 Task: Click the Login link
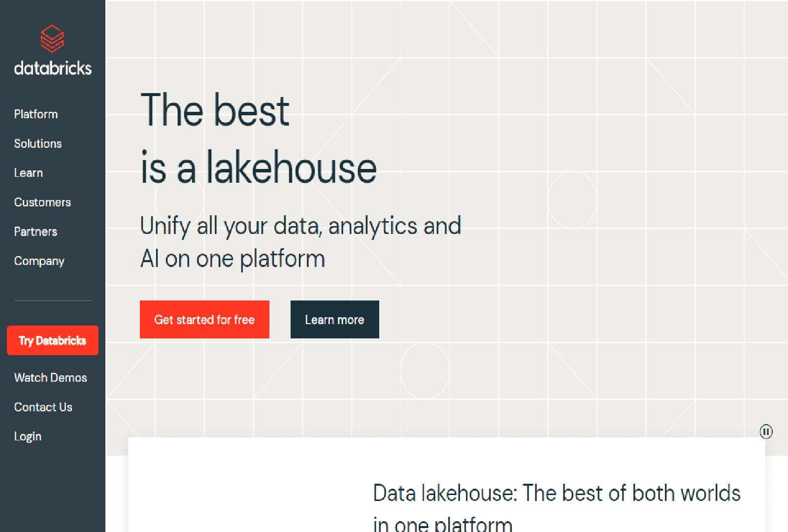click(x=28, y=436)
